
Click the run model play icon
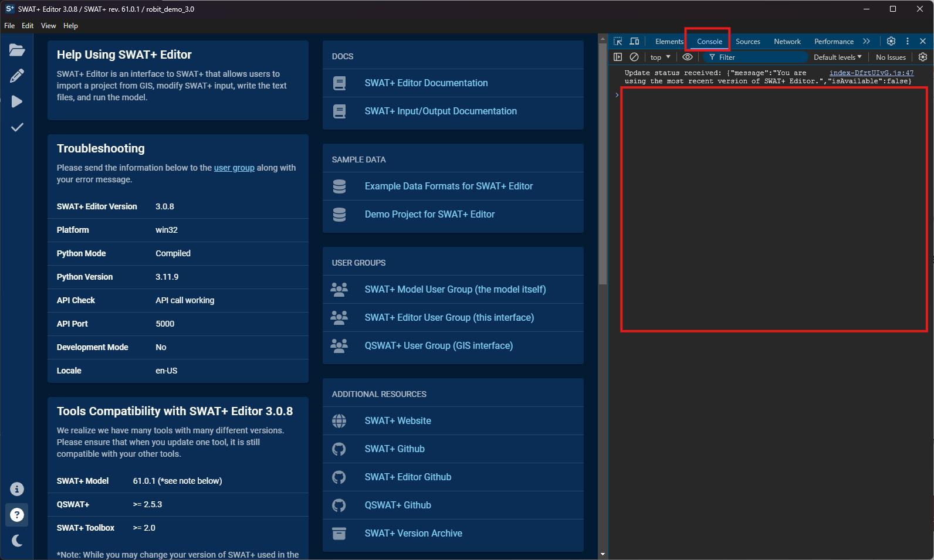pyautogui.click(x=17, y=101)
